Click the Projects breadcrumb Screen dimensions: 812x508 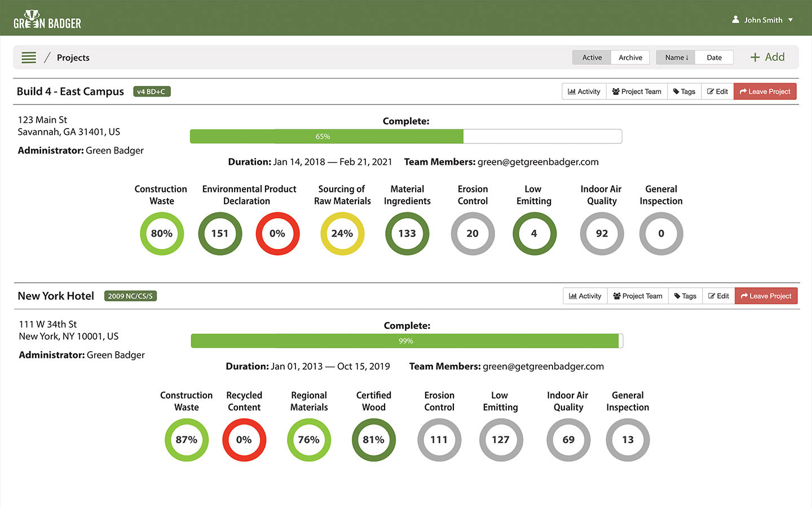(x=73, y=58)
